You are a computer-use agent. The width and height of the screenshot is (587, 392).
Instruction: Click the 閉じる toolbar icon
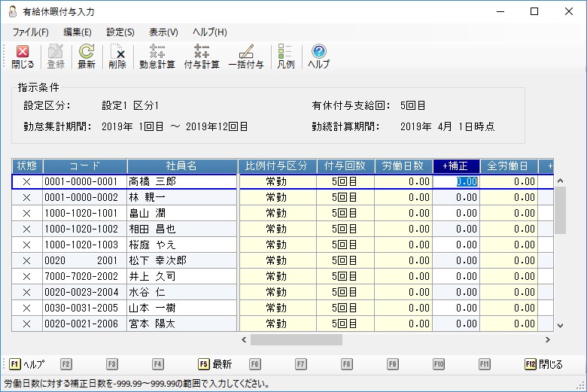(23, 56)
